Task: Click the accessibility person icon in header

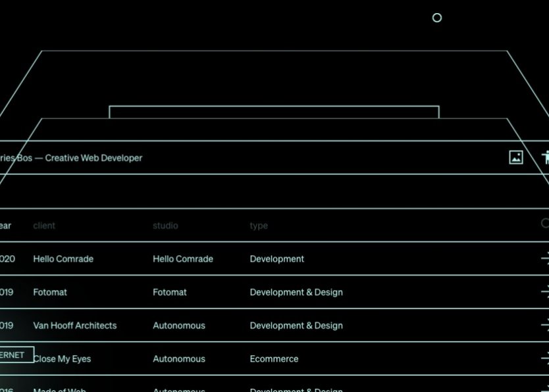Action: [x=545, y=157]
